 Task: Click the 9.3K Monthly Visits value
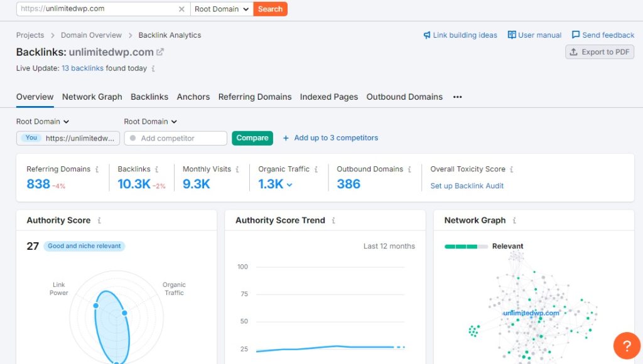[197, 184]
